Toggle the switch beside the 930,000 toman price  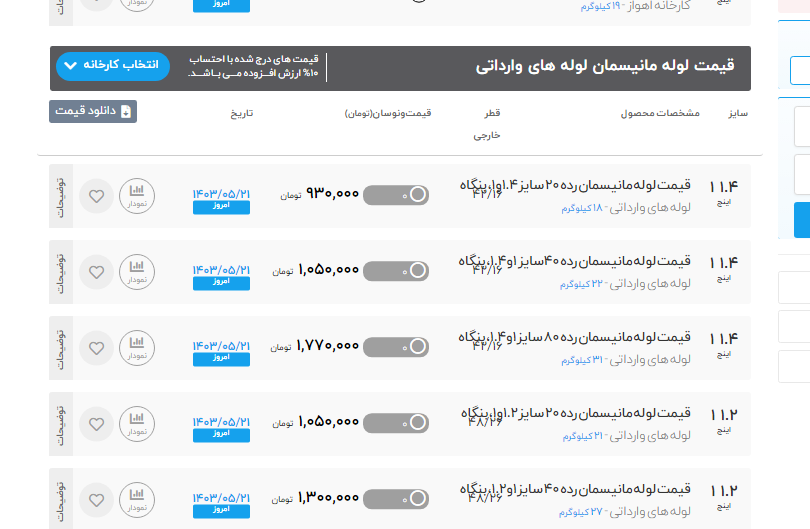tap(395, 196)
